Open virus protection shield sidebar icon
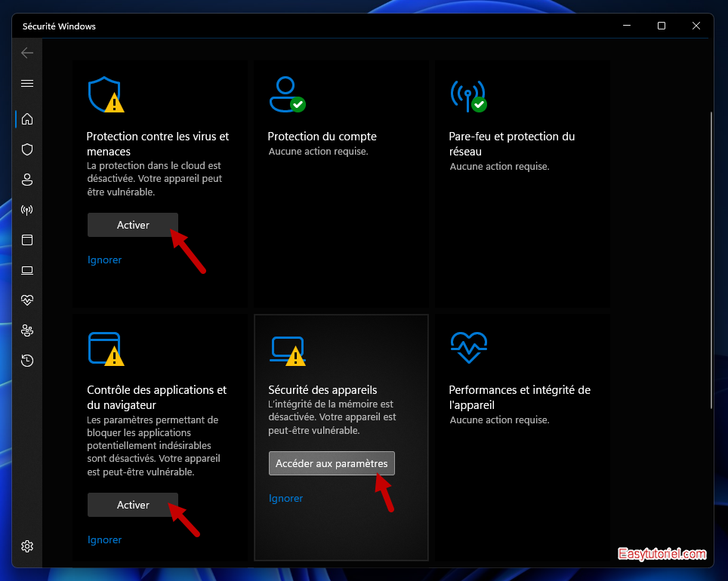This screenshot has width=728, height=581. coord(27,149)
